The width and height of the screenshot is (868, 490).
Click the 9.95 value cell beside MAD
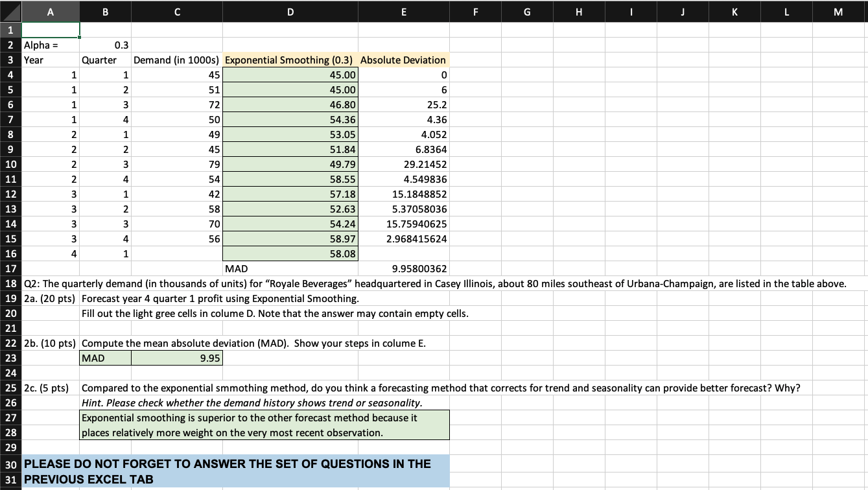coord(176,358)
